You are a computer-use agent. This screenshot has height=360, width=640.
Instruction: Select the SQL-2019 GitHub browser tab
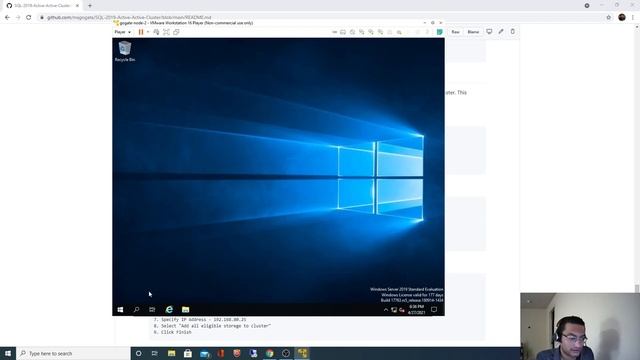[x=43, y=6]
